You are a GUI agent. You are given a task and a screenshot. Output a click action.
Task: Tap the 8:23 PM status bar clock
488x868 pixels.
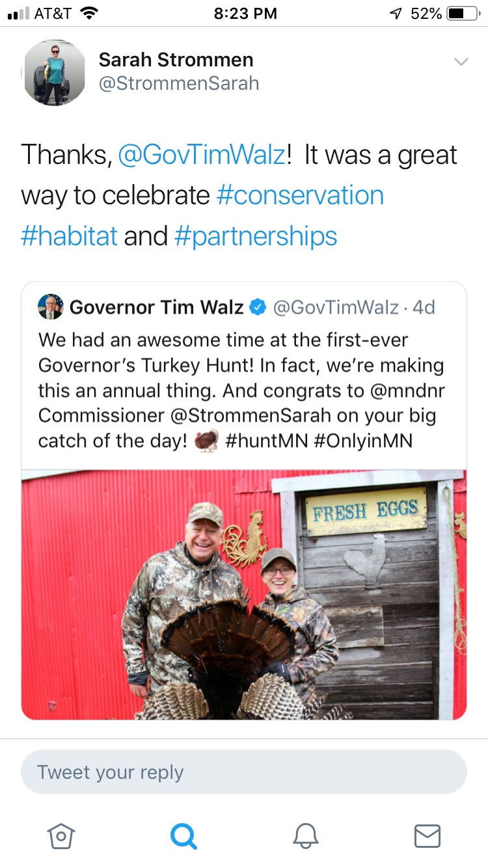(x=245, y=13)
